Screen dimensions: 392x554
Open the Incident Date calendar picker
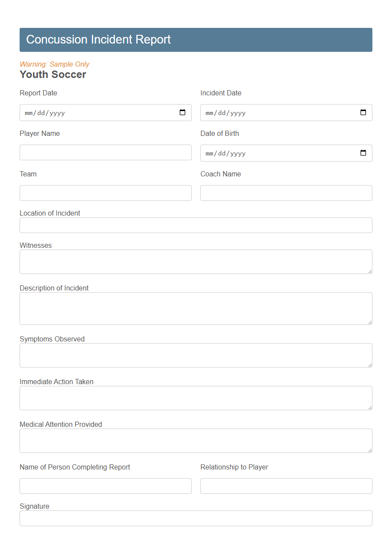click(363, 112)
